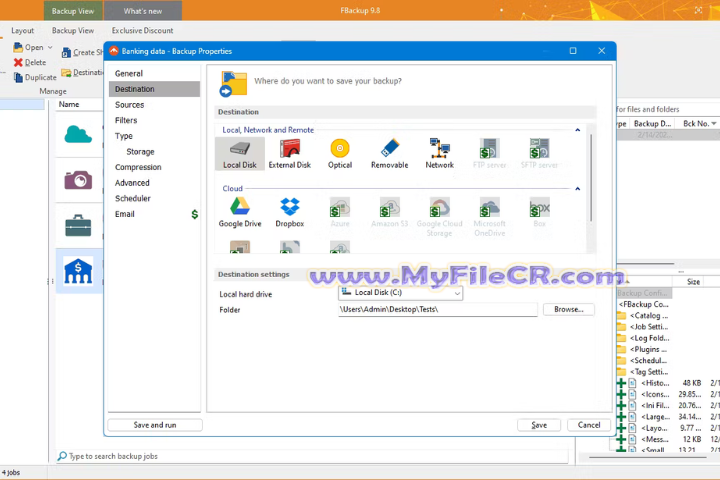
Task: Click Duplicate in Manage toolbar
Action: pyautogui.click(x=35, y=77)
